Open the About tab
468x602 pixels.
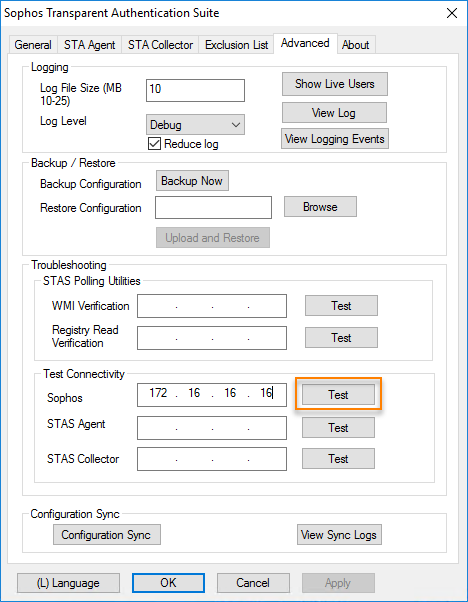point(356,45)
